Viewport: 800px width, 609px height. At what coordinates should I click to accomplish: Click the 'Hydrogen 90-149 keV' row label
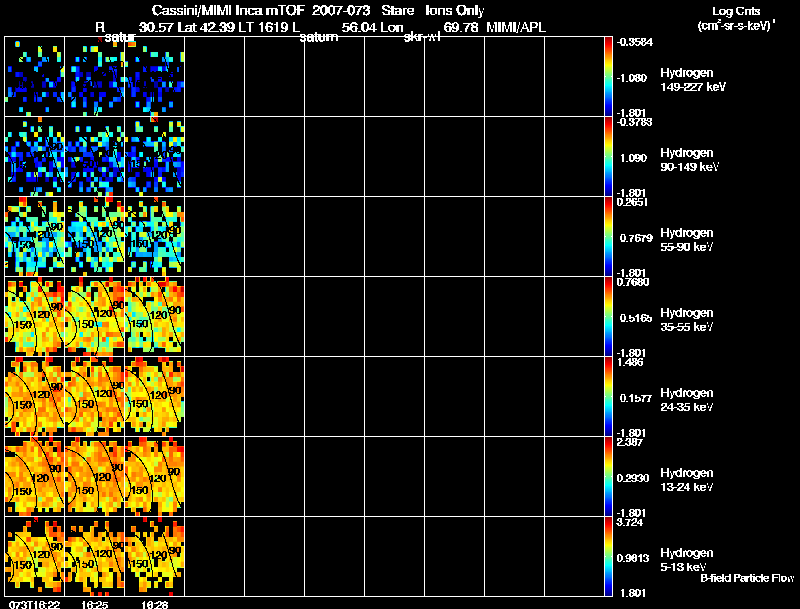coord(689,160)
